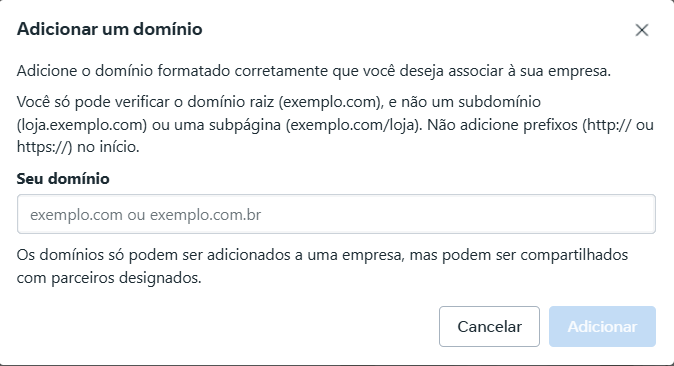Click the 'https://) no início.' line
Viewport: 674px width, 366px height.
[78, 147]
